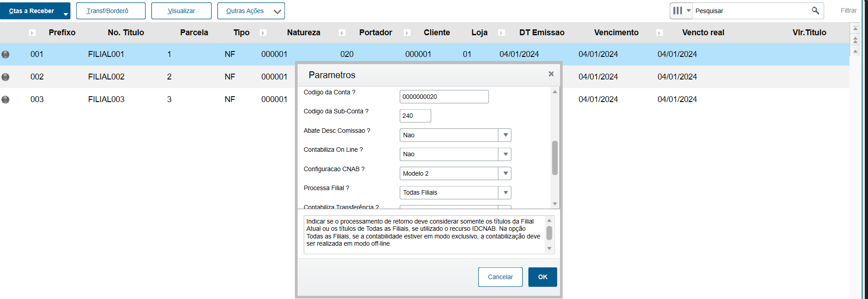Click the status circle of row 001

point(5,54)
